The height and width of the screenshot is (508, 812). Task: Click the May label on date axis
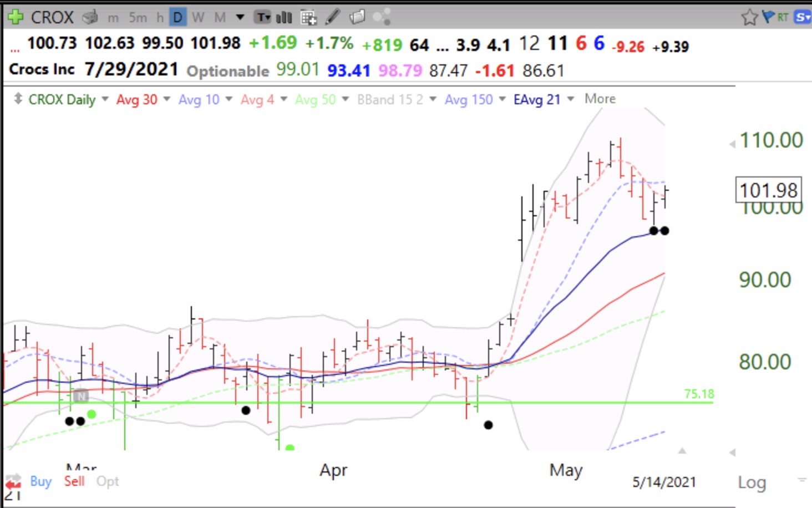pos(566,470)
